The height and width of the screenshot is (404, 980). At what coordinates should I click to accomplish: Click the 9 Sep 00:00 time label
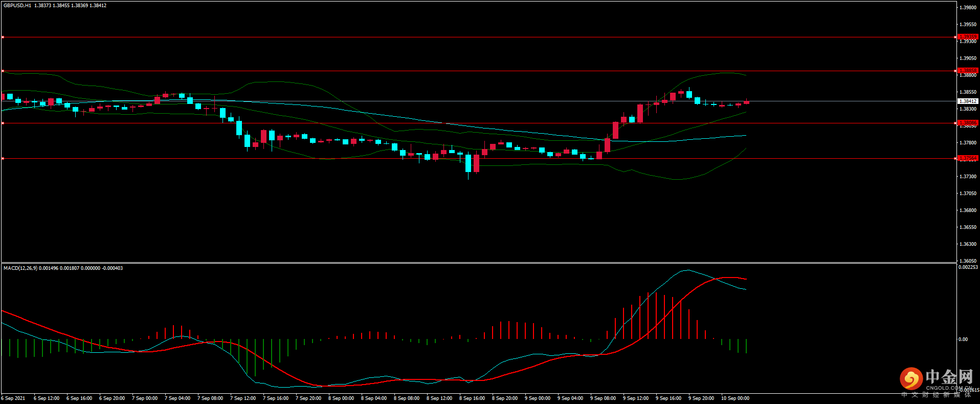click(x=538, y=398)
